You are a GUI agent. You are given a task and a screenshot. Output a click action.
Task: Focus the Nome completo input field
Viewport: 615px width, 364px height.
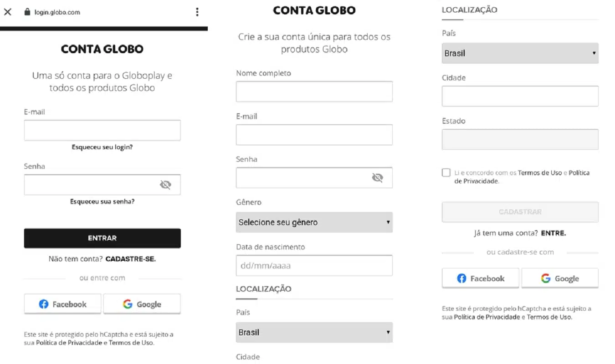click(314, 91)
